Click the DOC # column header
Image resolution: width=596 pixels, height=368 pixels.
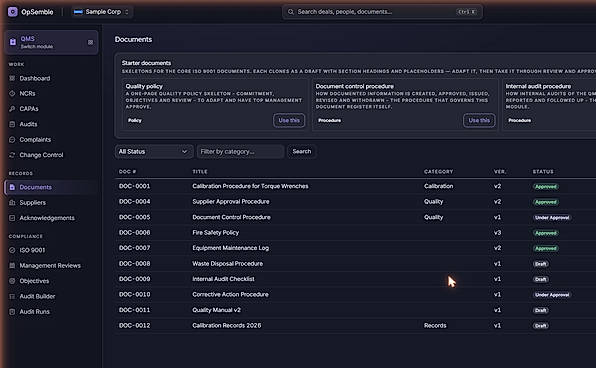[127, 172]
